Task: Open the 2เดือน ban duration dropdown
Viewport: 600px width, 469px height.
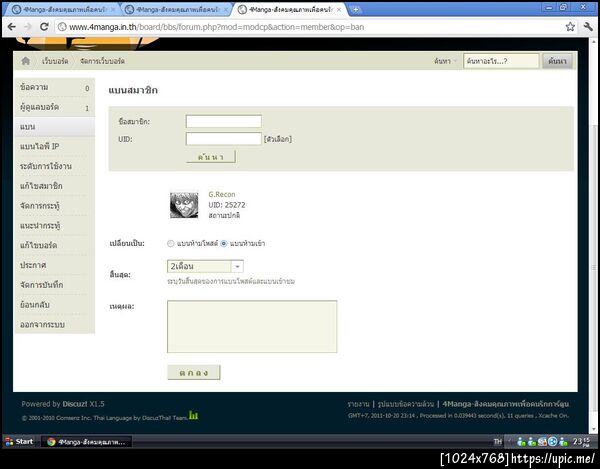Action: [205, 266]
